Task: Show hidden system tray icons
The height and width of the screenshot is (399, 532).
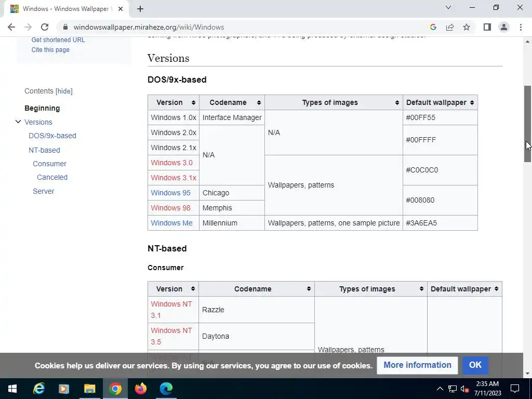Action: pyautogui.click(x=440, y=389)
